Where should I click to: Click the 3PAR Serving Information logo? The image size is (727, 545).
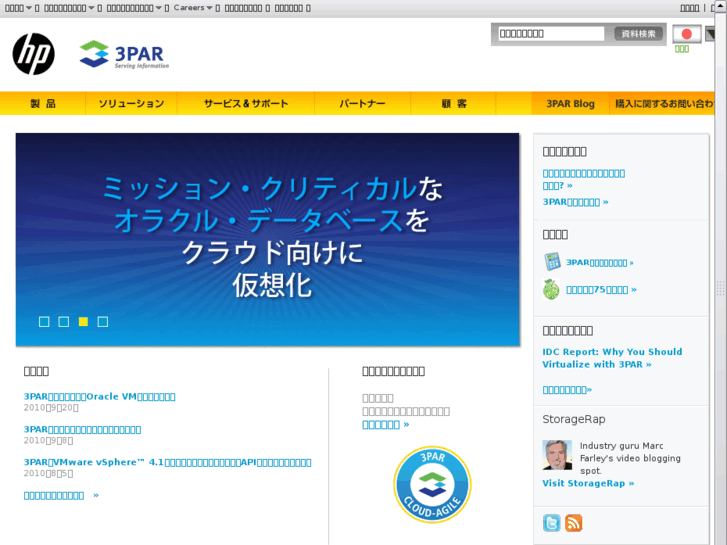124,55
